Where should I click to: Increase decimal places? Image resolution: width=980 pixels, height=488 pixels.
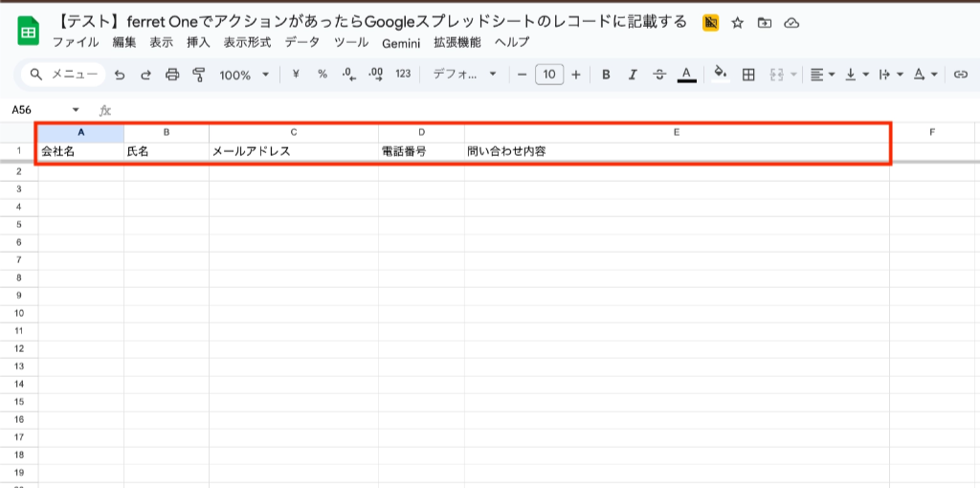click(x=375, y=75)
